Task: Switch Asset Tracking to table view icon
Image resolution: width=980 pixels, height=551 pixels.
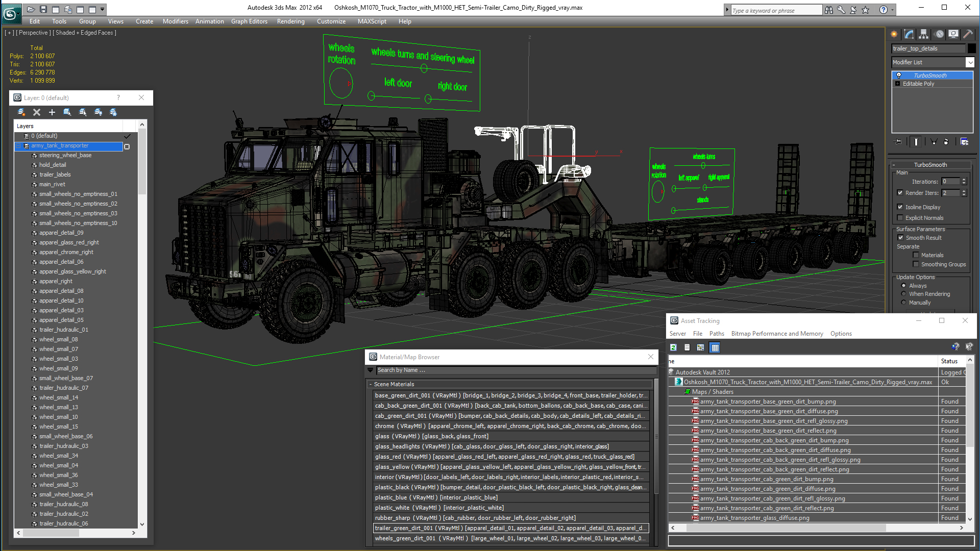Action: click(715, 347)
